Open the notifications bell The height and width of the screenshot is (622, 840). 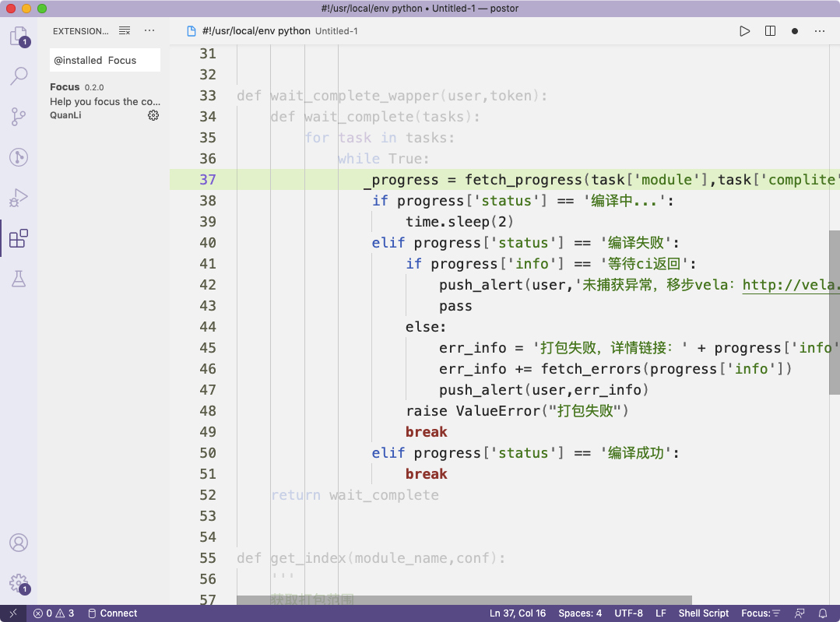(x=823, y=613)
